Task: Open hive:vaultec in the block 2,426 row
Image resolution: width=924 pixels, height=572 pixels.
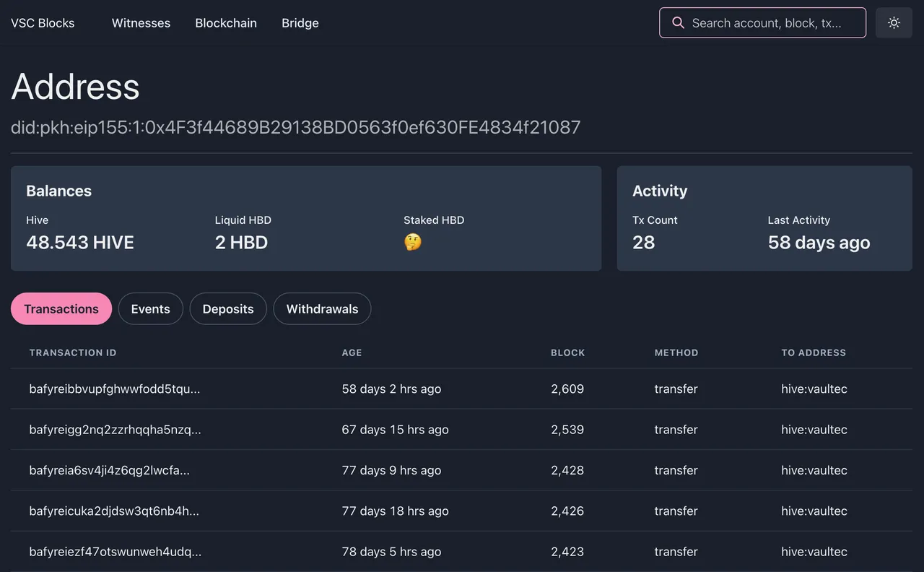Action: pos(814,511)
